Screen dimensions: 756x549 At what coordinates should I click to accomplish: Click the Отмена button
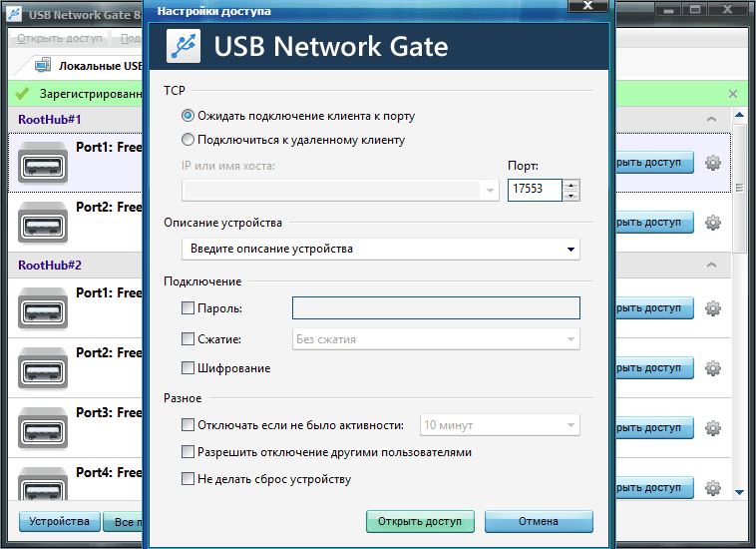[x=539, y=521]
